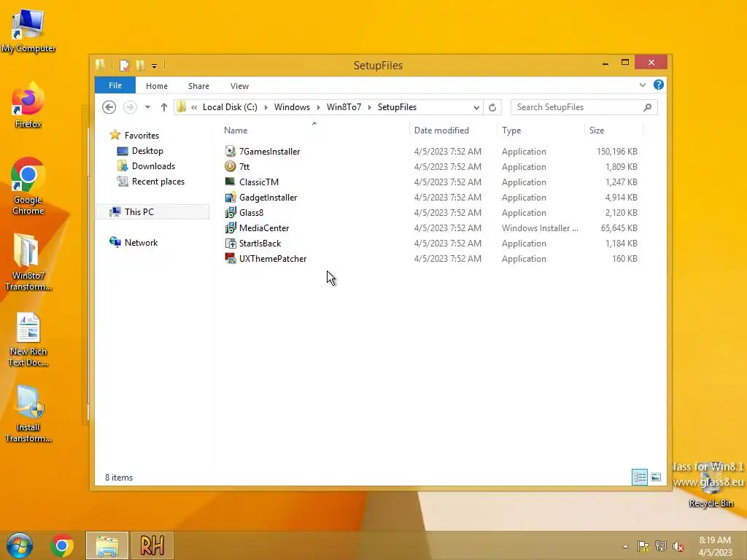Image resolution: width=747 pixels, height=560 pixels.
Task: Open Local Disk (C:) breadcrumb arrow dropdown
Action: 266,108
